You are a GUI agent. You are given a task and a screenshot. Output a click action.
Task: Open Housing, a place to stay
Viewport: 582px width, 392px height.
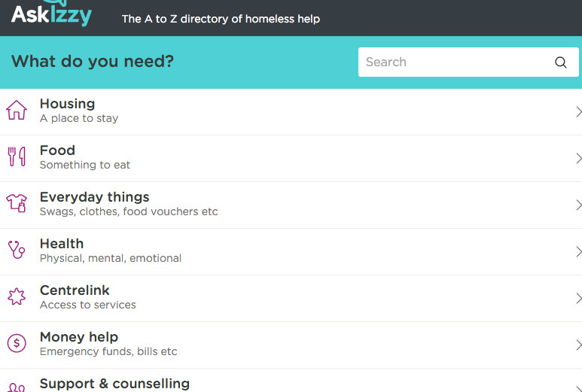[x=291, y=111]
